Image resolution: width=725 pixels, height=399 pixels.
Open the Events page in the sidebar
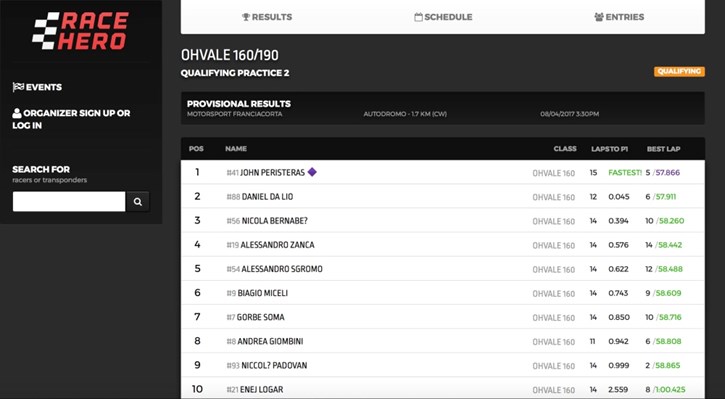37,87
